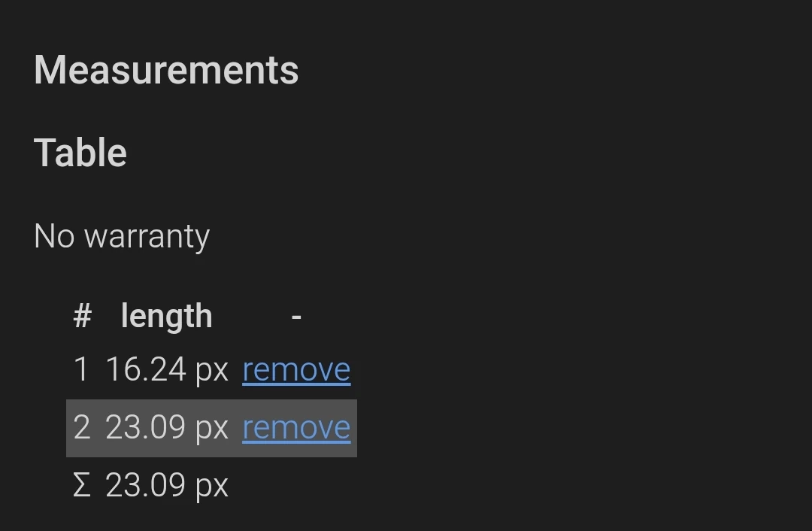Click the 16.24 length digits

point(146,369)
